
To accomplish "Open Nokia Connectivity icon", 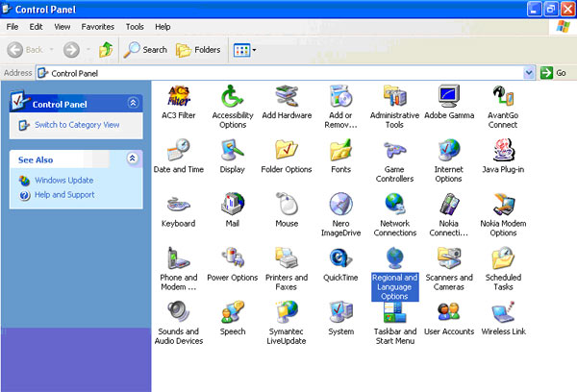I will point(449,205).
